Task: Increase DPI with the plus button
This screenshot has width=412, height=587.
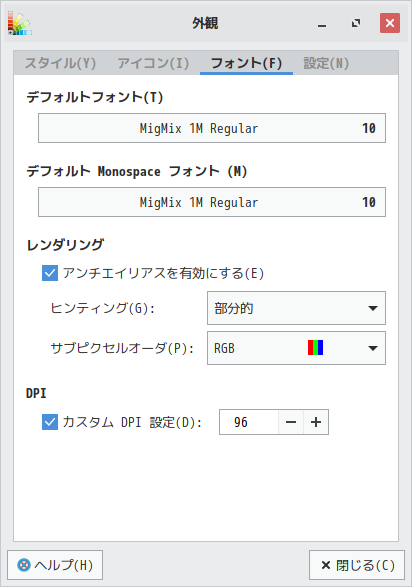Action: click(316, 422)
